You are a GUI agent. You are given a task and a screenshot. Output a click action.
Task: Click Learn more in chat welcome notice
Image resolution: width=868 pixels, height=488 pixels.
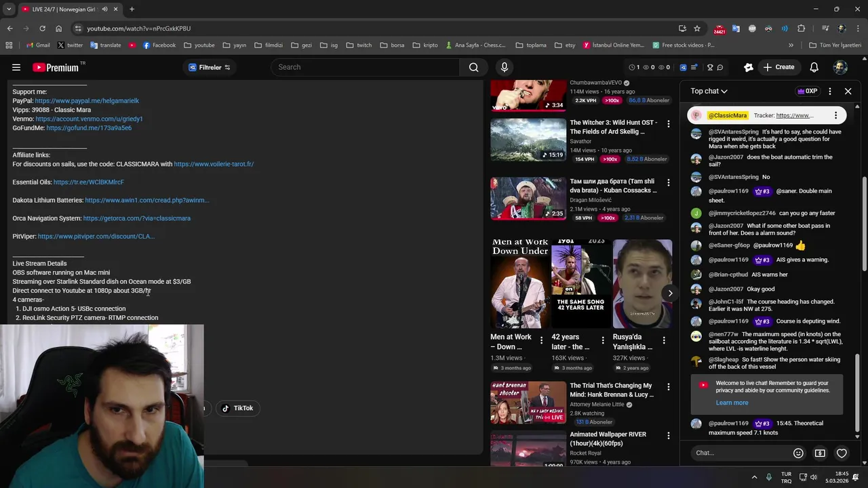tap(732, 403)
